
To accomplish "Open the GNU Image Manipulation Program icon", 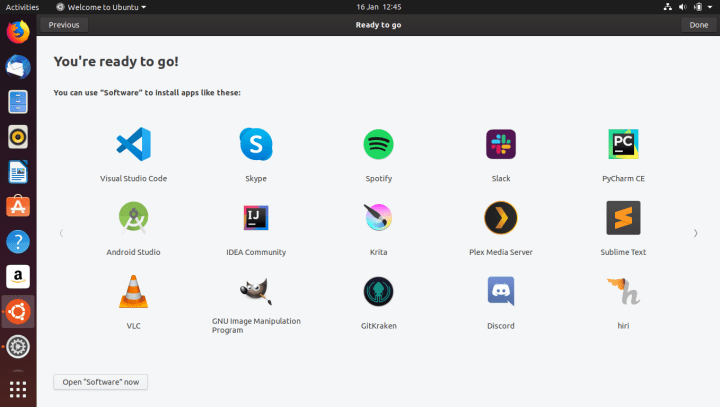I will pyautogui.click(x=256, y=291).
